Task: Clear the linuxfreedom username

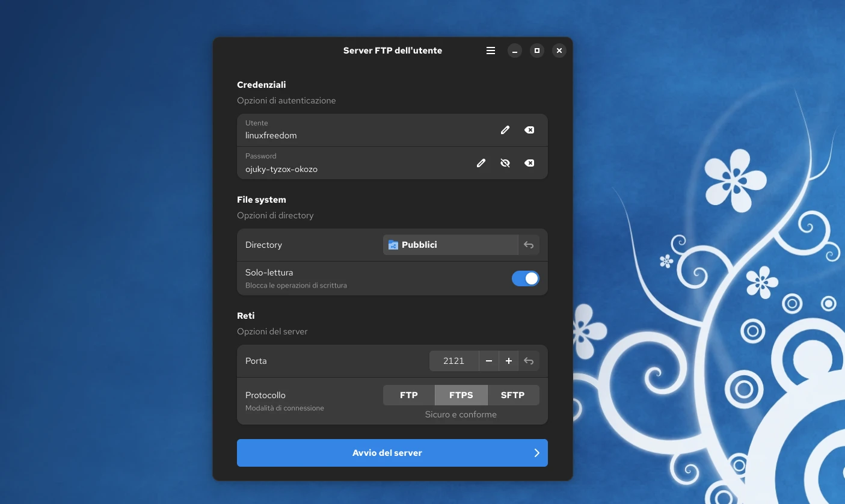Action: coord(529,130)
